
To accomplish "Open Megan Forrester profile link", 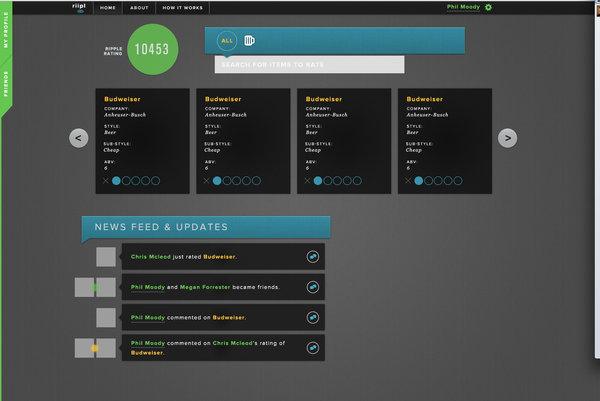I will click(x=205, y=287).
